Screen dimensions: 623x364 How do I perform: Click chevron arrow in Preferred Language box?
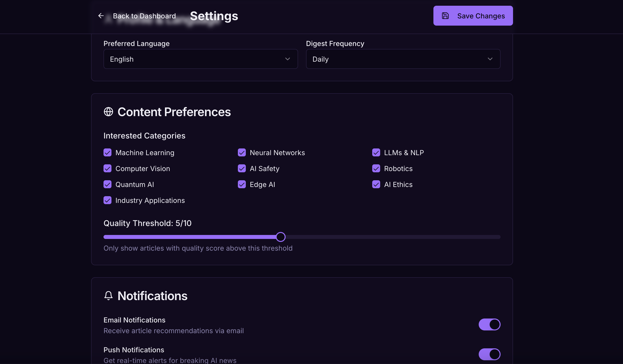pyautogui.click(x=288, y=59)
